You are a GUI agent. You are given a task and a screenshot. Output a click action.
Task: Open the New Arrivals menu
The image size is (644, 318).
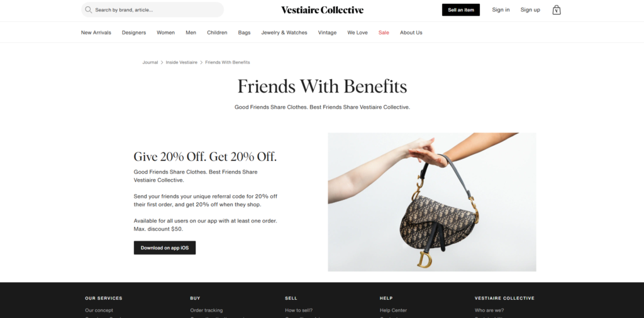(x=96, y=33)
